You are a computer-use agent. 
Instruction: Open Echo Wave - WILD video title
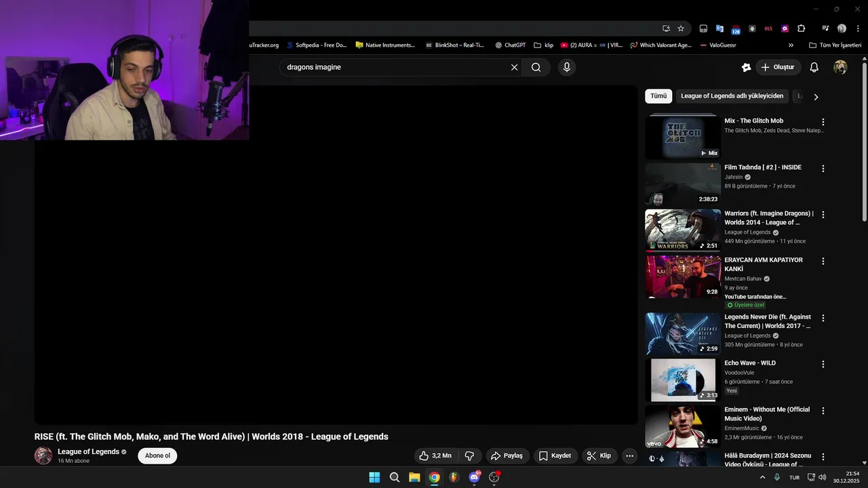coord(750,363)
